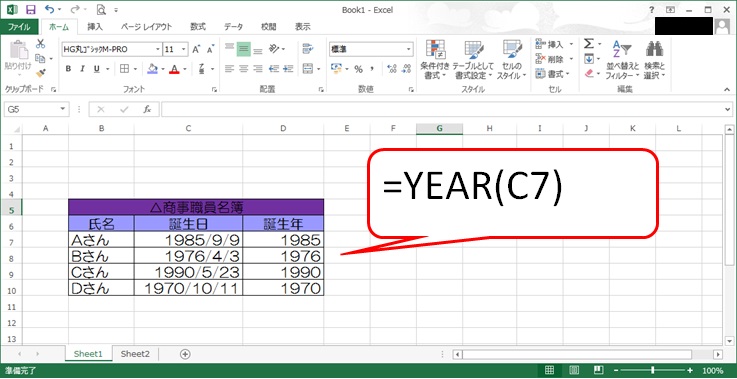Screen dimensions: 737x379
Task: Click the Copy icon in clipboard group
Action: (40, 58)
